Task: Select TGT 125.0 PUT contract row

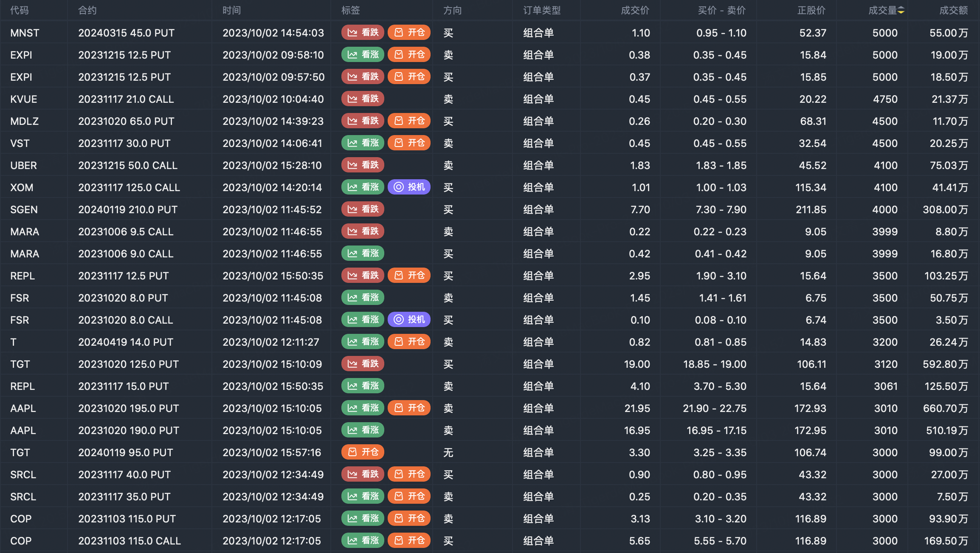Action: [x=128, y=364]
